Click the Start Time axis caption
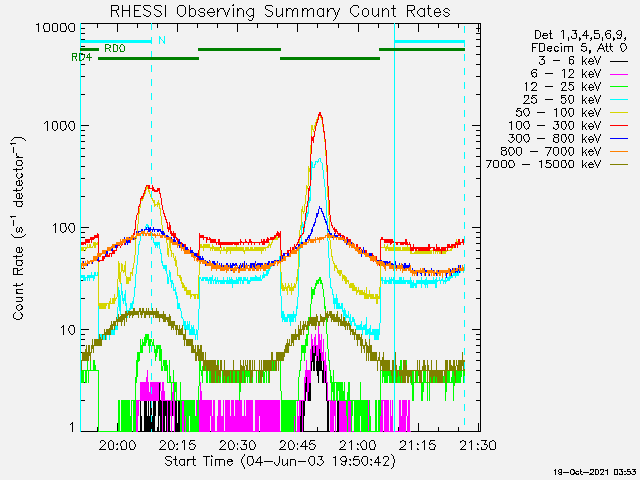Viewport: 640px width, 480px height. coord(280,461)
